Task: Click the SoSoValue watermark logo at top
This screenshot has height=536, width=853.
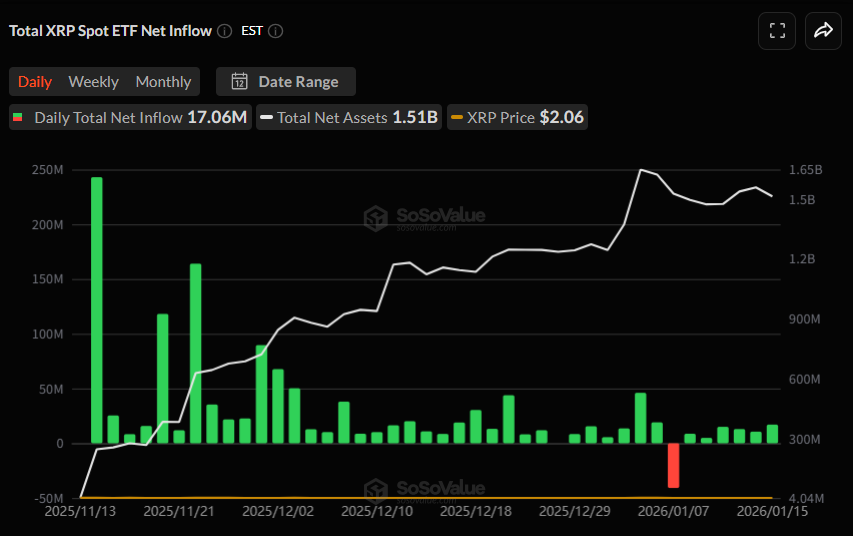Action: 376,218
